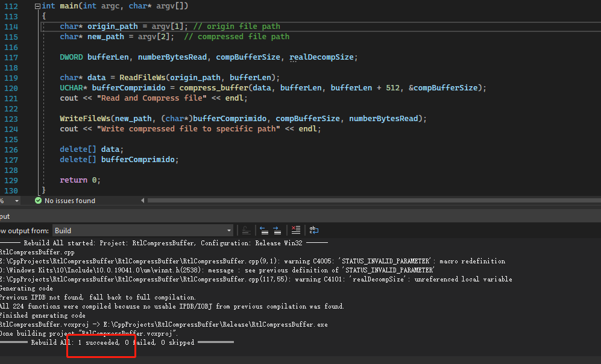601x364 pixels.
Task: Go to the previous message in Output
Action: tap(264, 230)
